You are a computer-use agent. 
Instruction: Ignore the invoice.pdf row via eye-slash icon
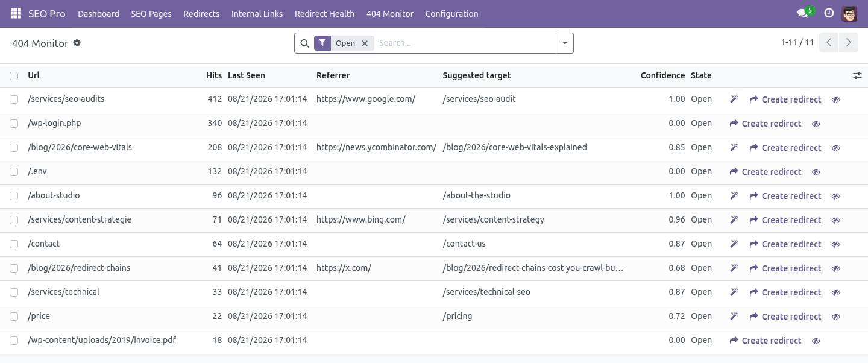tap(816, 341)
